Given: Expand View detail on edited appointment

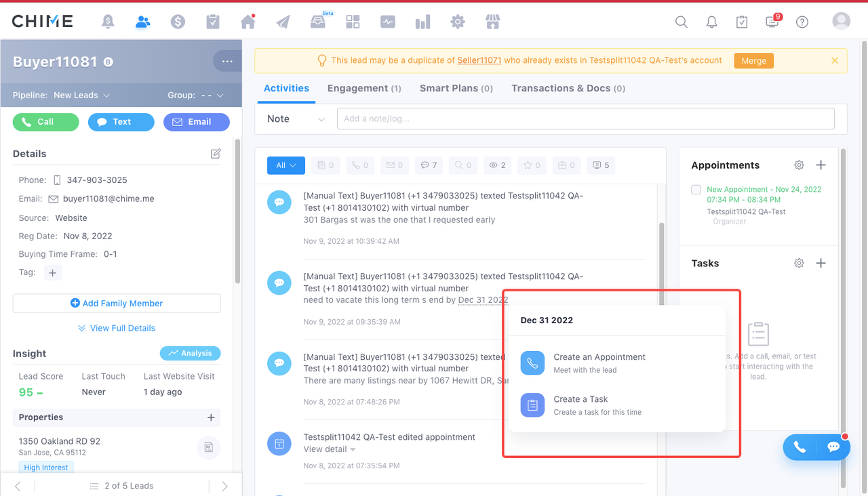Looking at the screenshot, I should (330, 449).
